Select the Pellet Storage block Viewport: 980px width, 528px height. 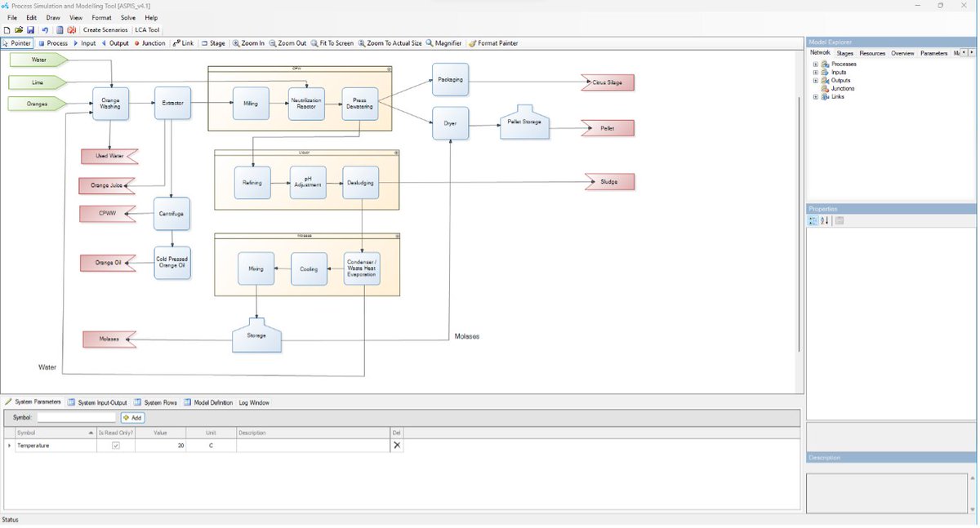[x=524, y=122]
